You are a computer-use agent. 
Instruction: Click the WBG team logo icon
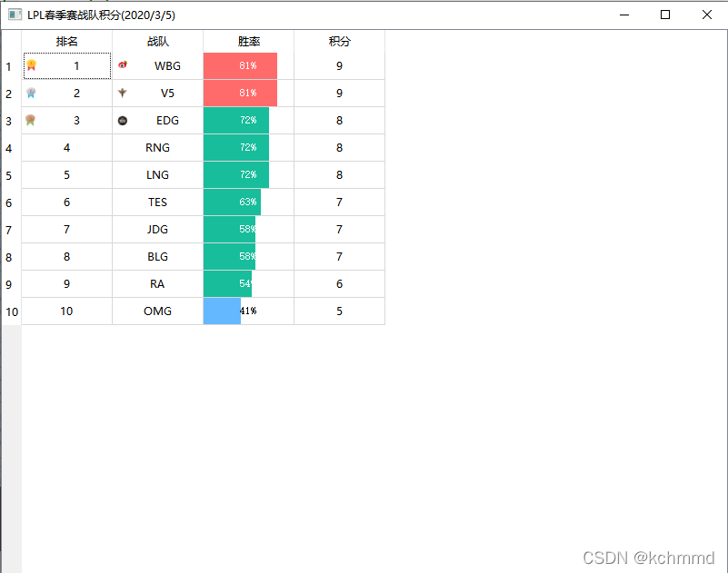pyautogui.click(x=123, y=65)
